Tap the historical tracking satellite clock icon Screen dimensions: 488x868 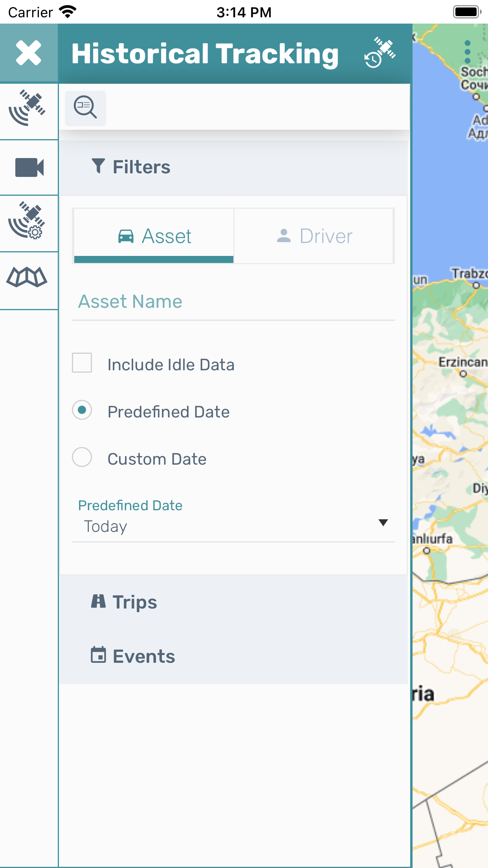click(380, 53)
